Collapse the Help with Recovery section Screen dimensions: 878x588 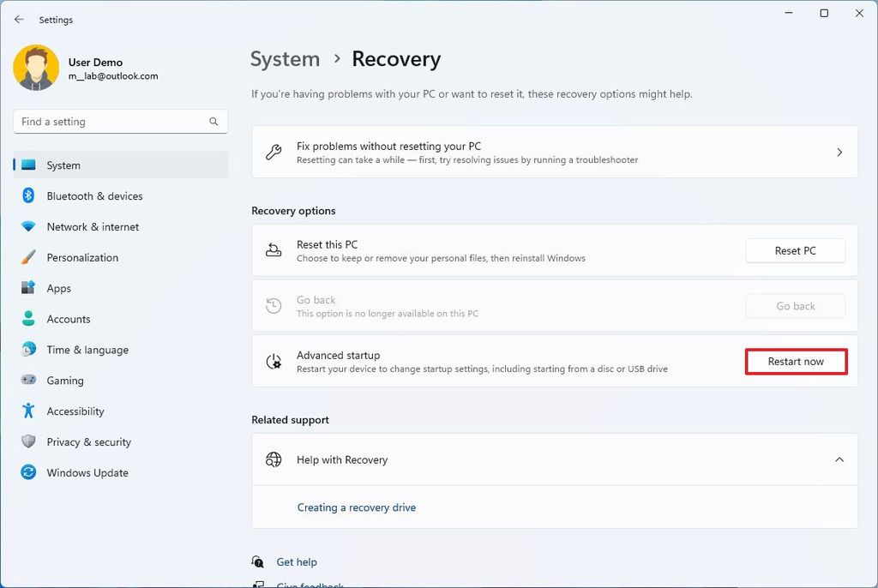click(839, 460)
